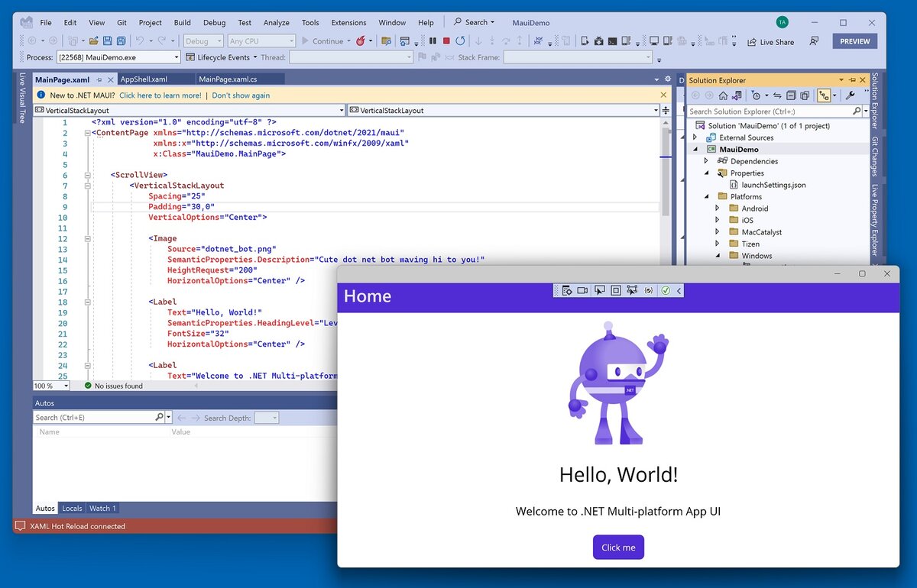
Task: Open the File menu
Action: point(46,22)
